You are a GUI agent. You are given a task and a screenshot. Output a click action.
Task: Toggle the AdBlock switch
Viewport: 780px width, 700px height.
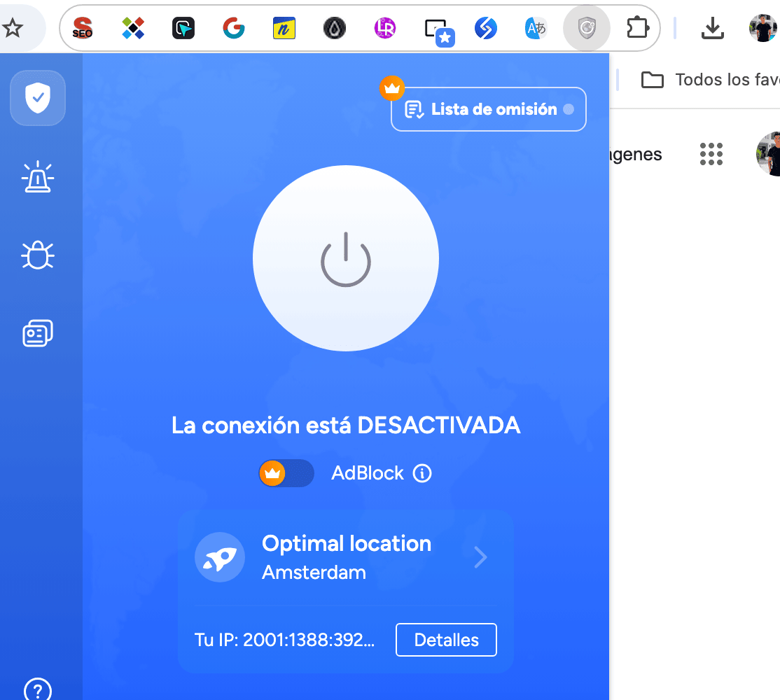286,473
